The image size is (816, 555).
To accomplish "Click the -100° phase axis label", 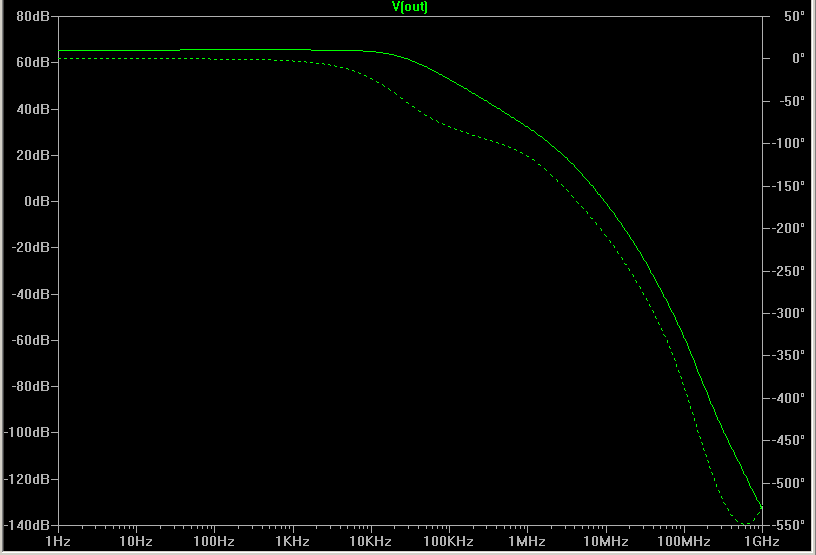I will (x=788, y=143).
